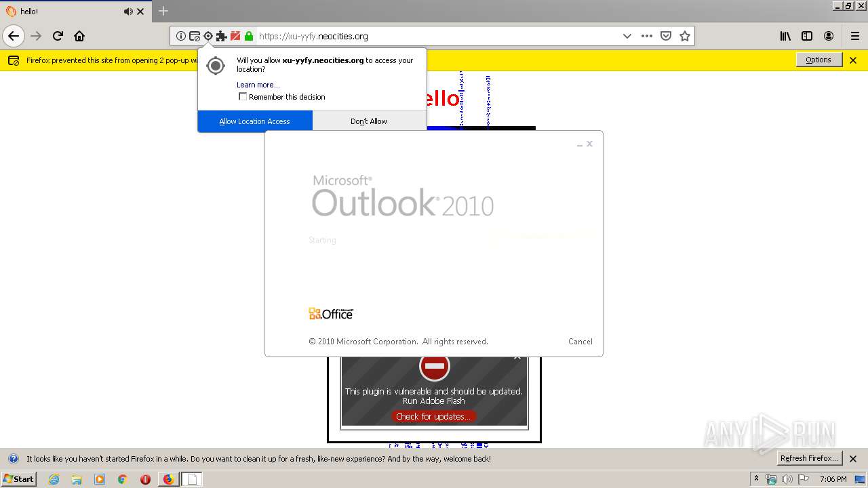Open the Firefox home page
Image resolution: width=868 pixels, height=488 pixels.
click(79, 36)
